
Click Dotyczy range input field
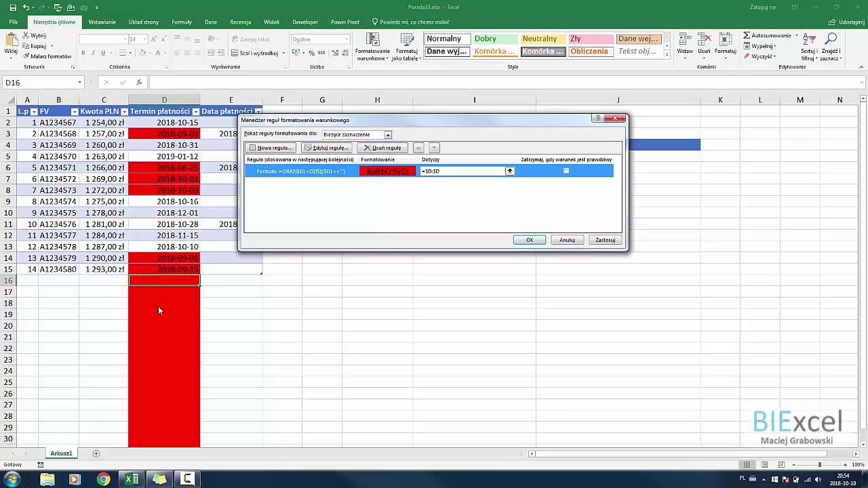point(462,171)
